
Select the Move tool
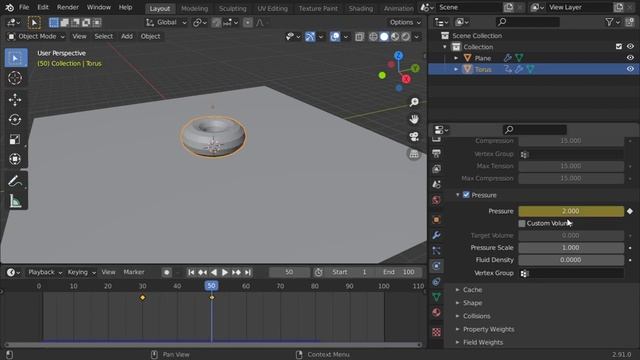[x=16, y=100]
